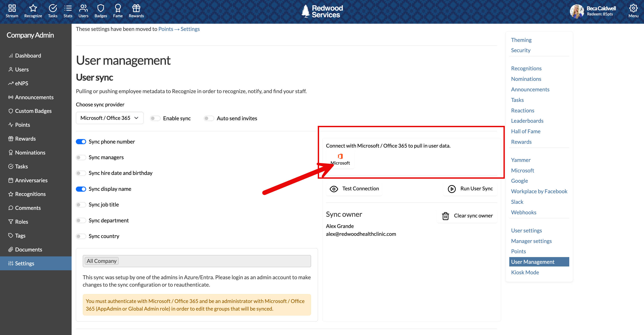Click the Test Connection eye icon
This screenshot has width=644, height=335.
click(334, 189)
